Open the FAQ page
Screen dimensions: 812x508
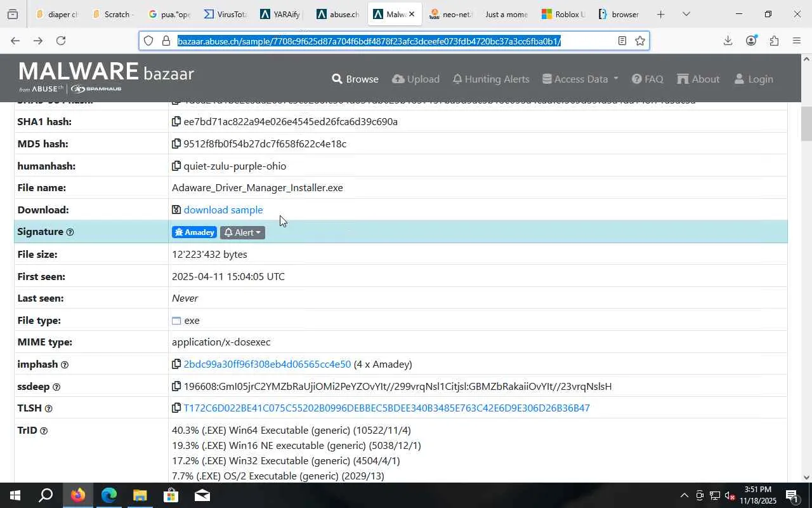pyautogui.click(x=648, y=79)
